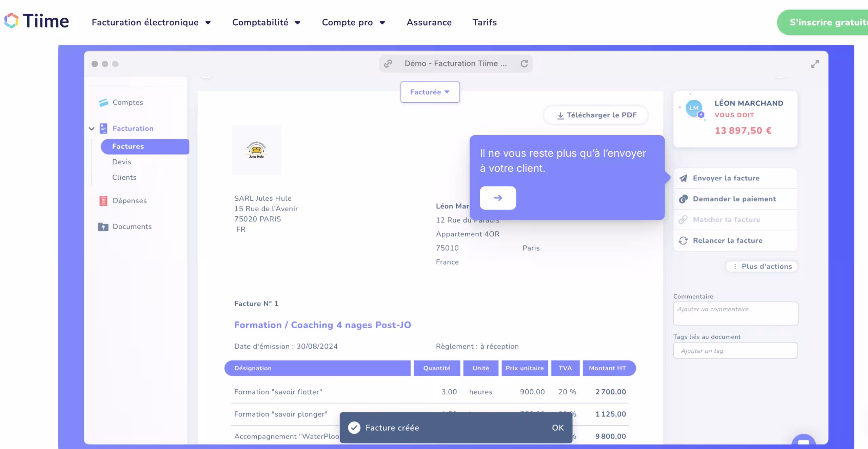Open the Comptabilité dropdown menu
868x449 pixels.
pos(266,22)
